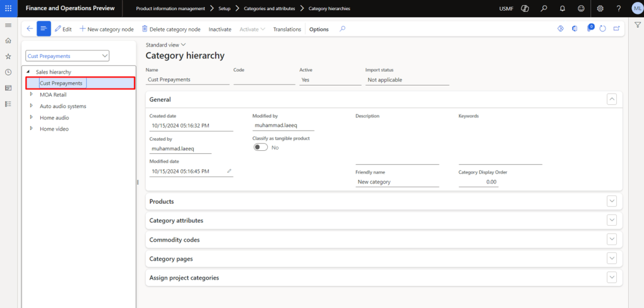Expand the MOA Retail tree node
The width and height of the screenshot is (644, 308).
[x=31, y=95]
